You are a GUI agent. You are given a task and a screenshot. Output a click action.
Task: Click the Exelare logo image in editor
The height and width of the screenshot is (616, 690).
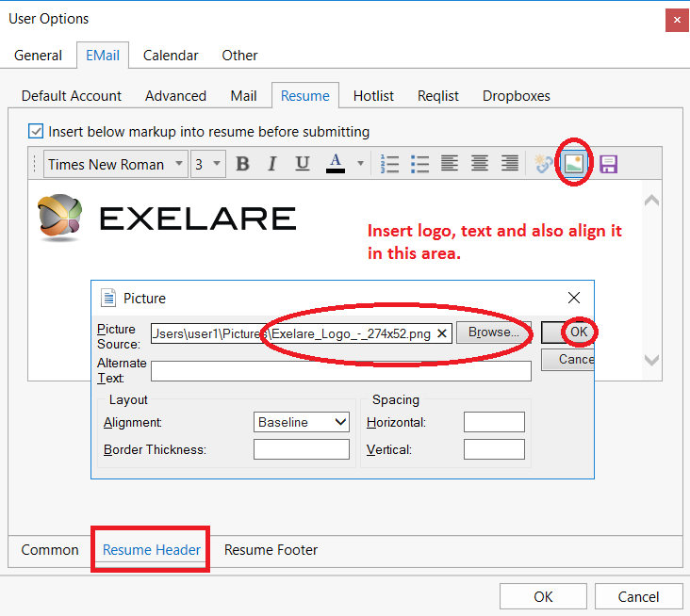click(166, 219)
